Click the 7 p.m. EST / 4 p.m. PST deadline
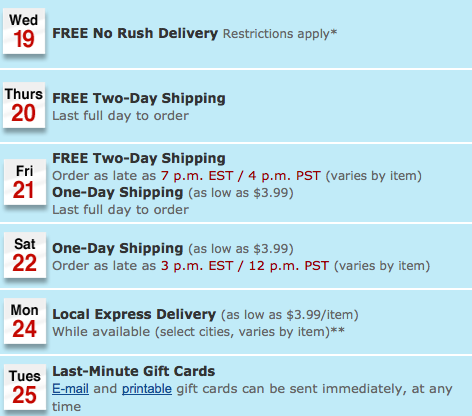Screen dimensions: 472x416 (x=241, y=176)
